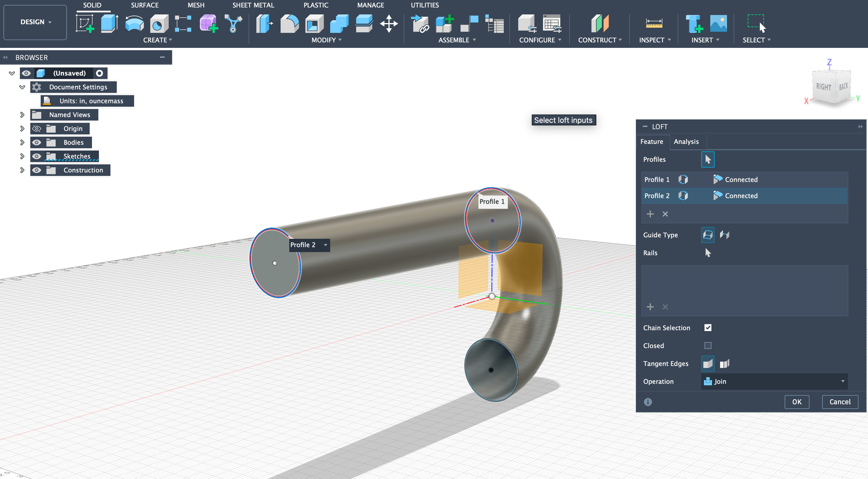Click OK to confirm the loft

point(796,401)
